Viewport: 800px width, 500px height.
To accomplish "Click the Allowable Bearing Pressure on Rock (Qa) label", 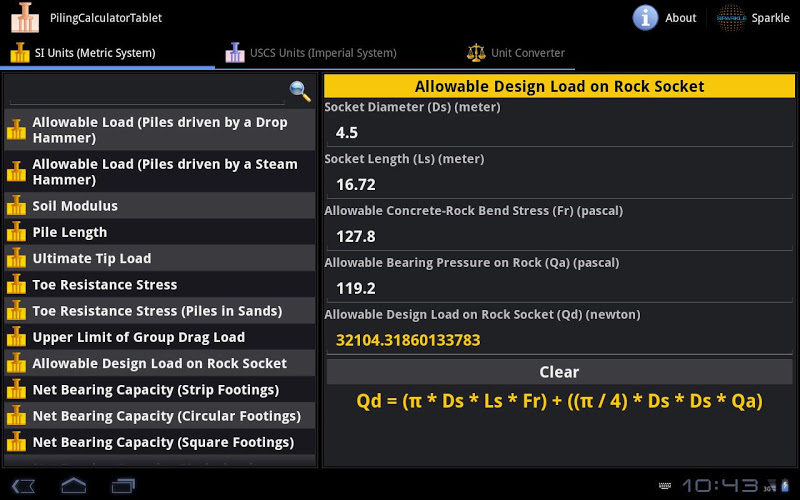I will (472, 263).
